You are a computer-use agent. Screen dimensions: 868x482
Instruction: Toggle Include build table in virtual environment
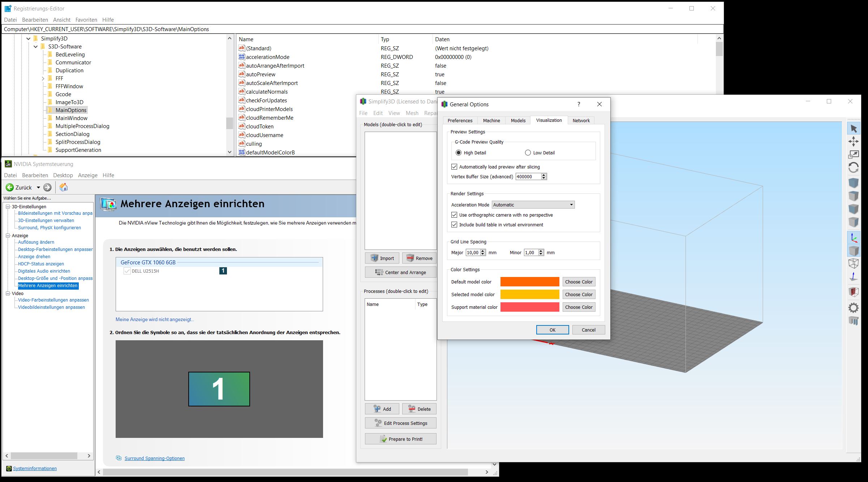pyautogui.click(x=454, y=225)
